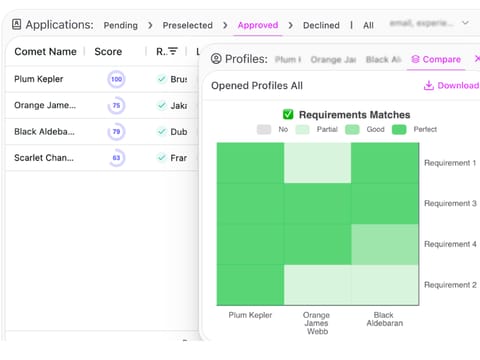The image size is (480, 360).
Task: Click Orange James Webb's Requirement 1 cell
Action: (x=318, y=163)
